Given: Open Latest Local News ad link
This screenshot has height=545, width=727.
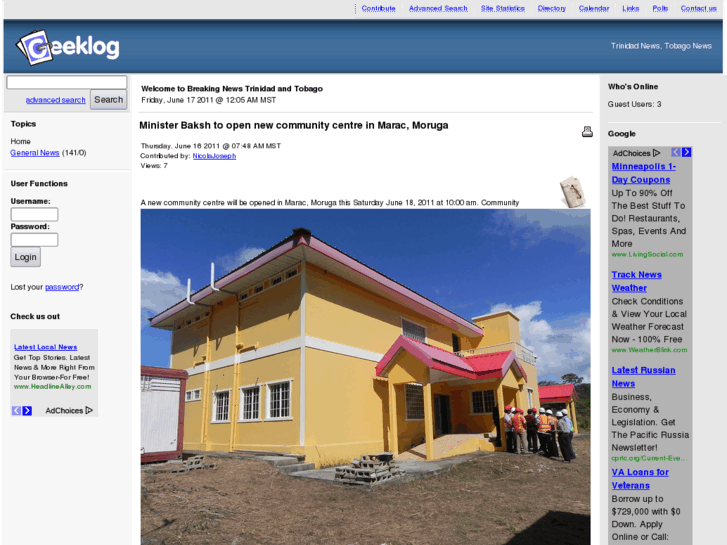Looking at the screenshot, I should [45, 347].
